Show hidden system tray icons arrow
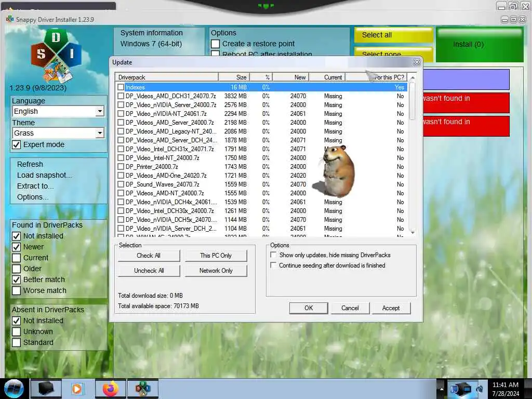Screen dimensions: 532x399 pos(442,389)
